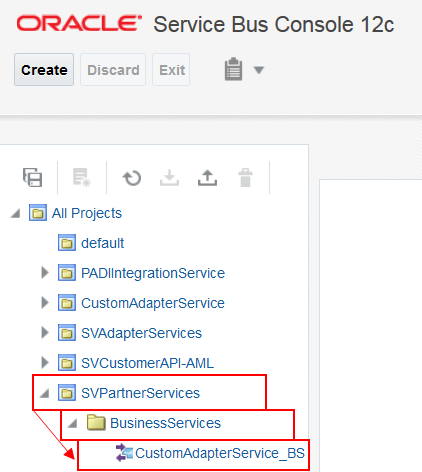The width and height of the screenshot is (422, 472).
Task: Click the Create session button
Action: [44, 70]
